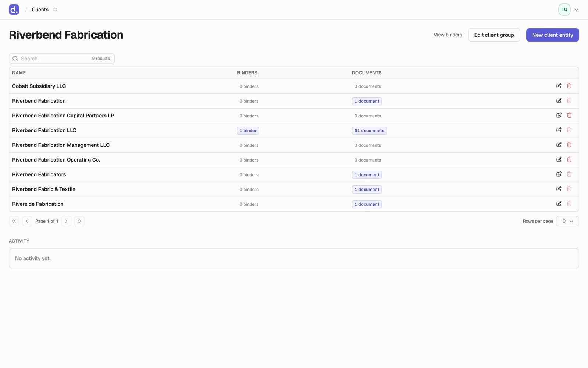Open the Clients breadcrumb switcher

44,10
